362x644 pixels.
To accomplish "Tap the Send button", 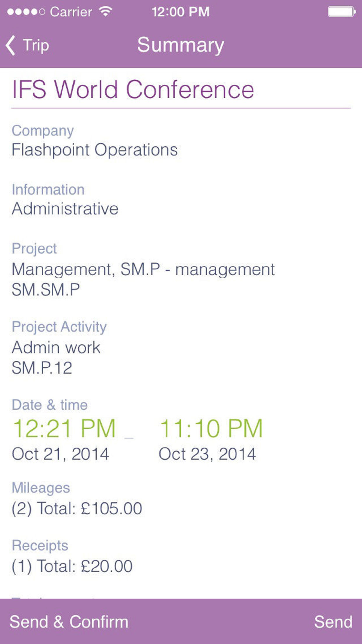I will pyautogui.click(x=333, y=622).
